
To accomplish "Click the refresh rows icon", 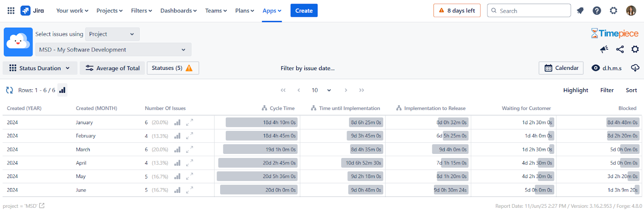I will 10,90.
